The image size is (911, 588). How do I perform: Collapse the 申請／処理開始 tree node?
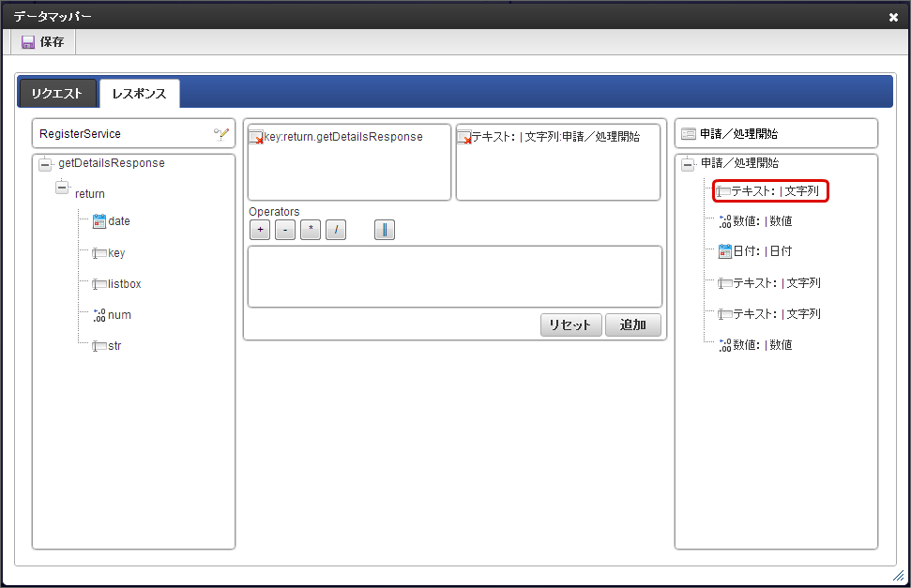click(688, 165)
